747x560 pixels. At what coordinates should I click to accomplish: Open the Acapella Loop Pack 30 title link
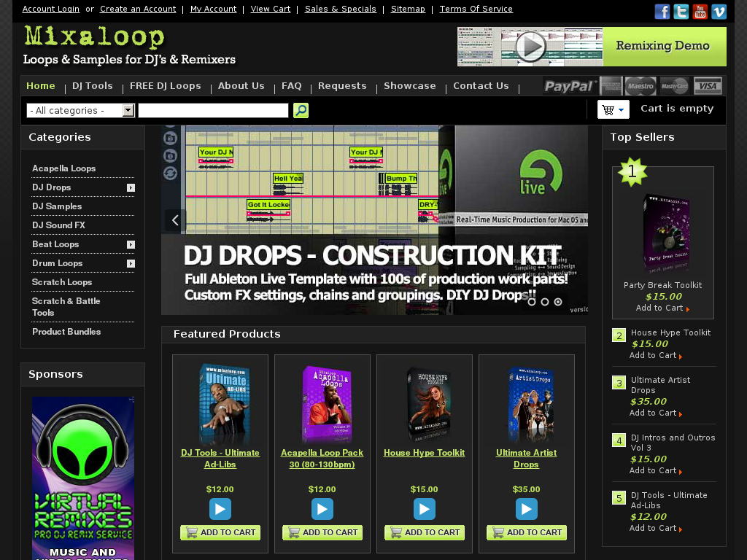322,459
